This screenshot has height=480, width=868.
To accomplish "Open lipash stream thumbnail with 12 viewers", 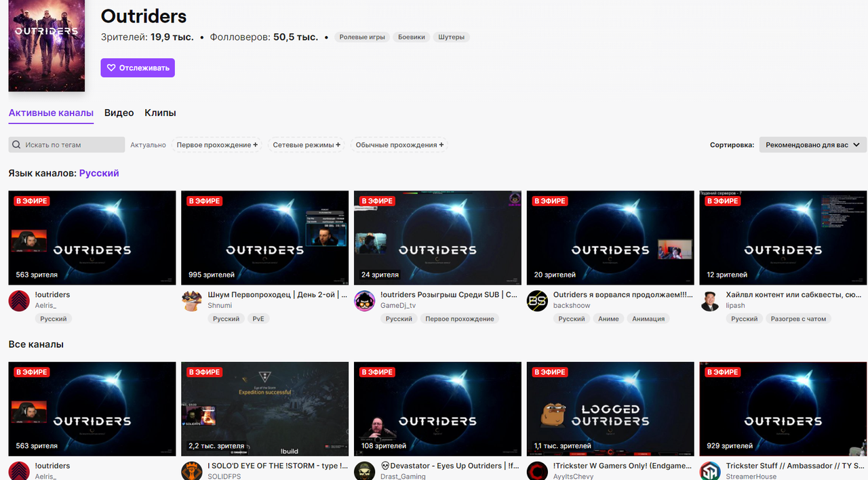I will (783, 237).
